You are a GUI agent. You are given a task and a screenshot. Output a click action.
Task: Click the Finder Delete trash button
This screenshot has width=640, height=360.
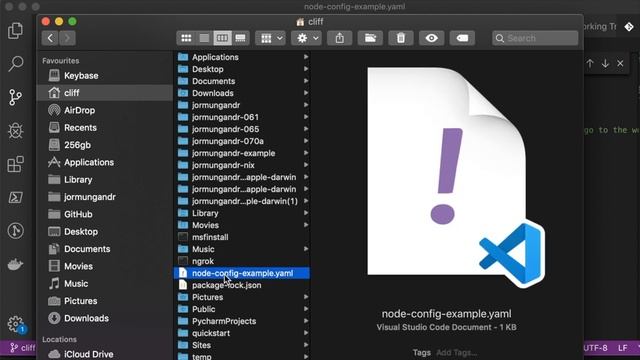coord(401,38)
